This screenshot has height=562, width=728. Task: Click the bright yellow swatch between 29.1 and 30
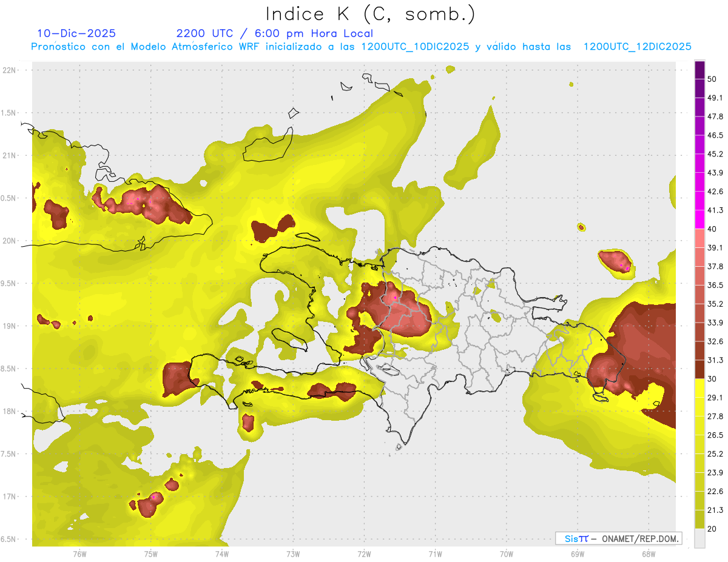coord(699,388)
